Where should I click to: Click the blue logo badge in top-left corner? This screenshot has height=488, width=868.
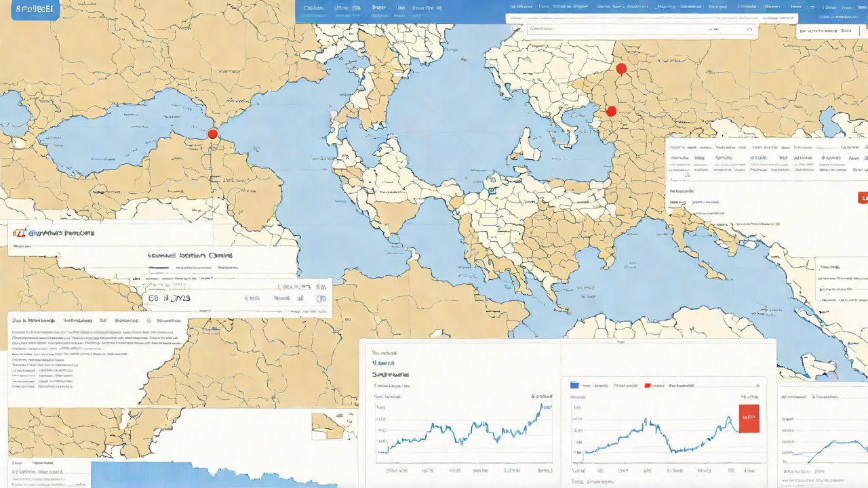tap(31, 10)
